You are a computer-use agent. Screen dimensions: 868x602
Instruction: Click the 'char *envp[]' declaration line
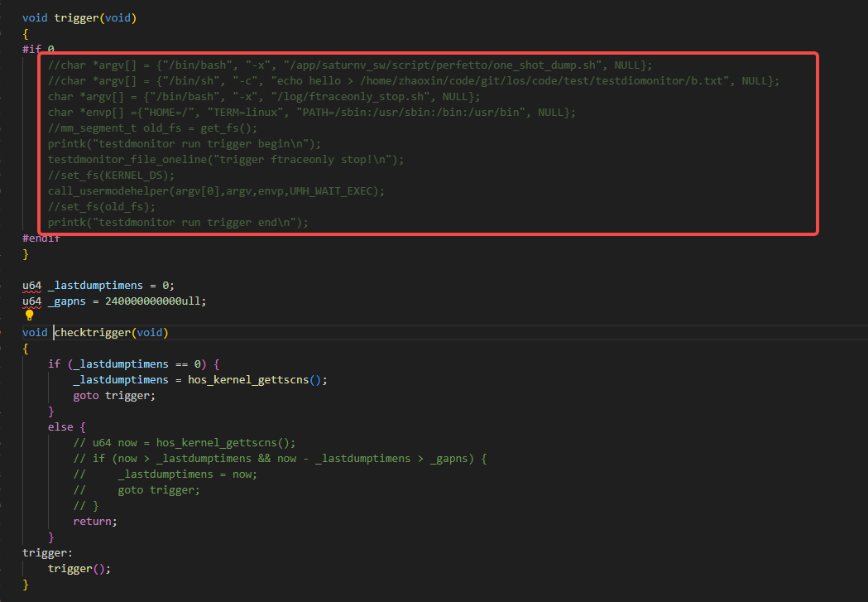pyautogui.click(x=312, y=113)
